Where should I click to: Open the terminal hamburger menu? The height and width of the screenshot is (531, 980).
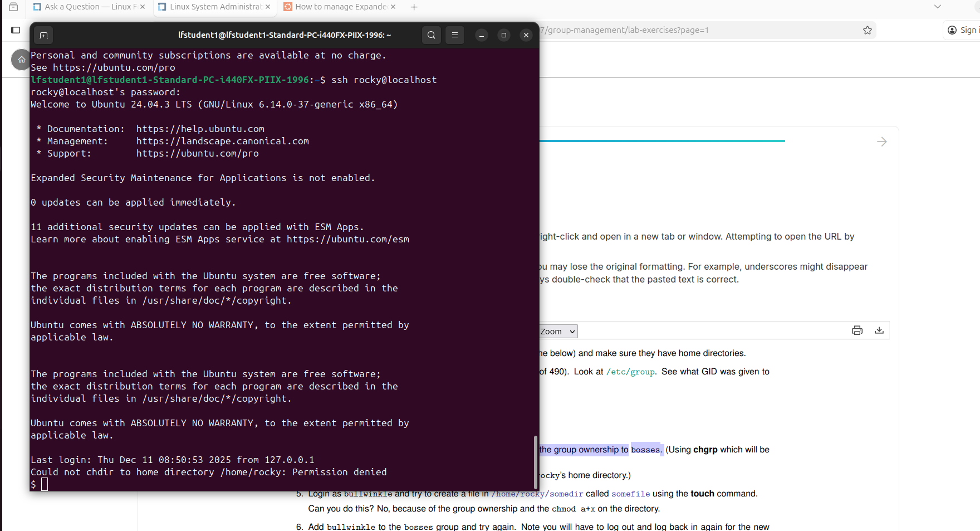pyautogui.click(x=455, y=35)
